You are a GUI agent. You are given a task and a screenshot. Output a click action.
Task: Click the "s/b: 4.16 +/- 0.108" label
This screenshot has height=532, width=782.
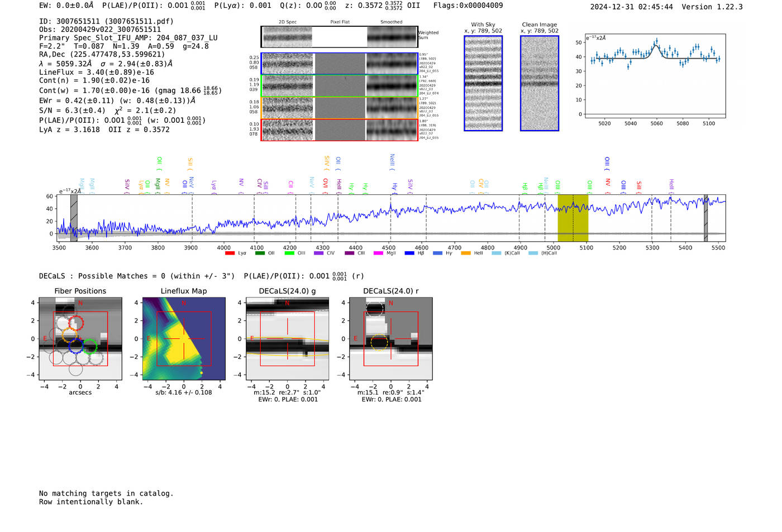(184, 392)
